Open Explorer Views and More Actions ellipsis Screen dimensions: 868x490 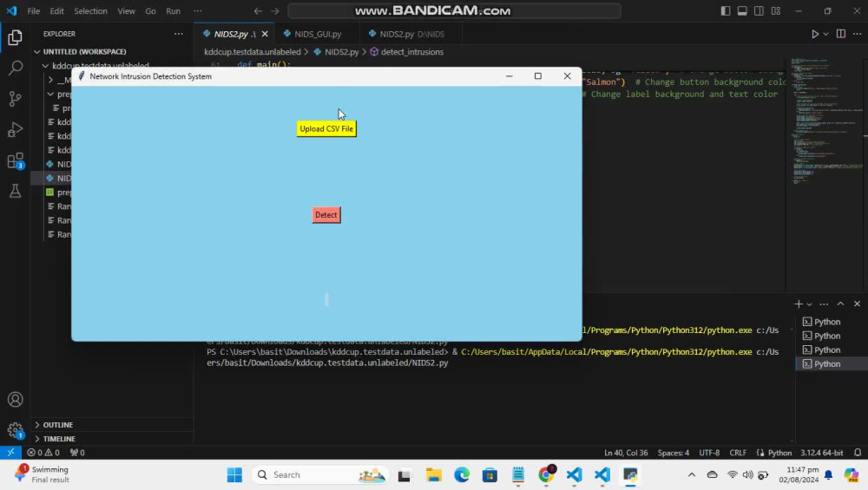pyautogui.click(x=178, y=34)
